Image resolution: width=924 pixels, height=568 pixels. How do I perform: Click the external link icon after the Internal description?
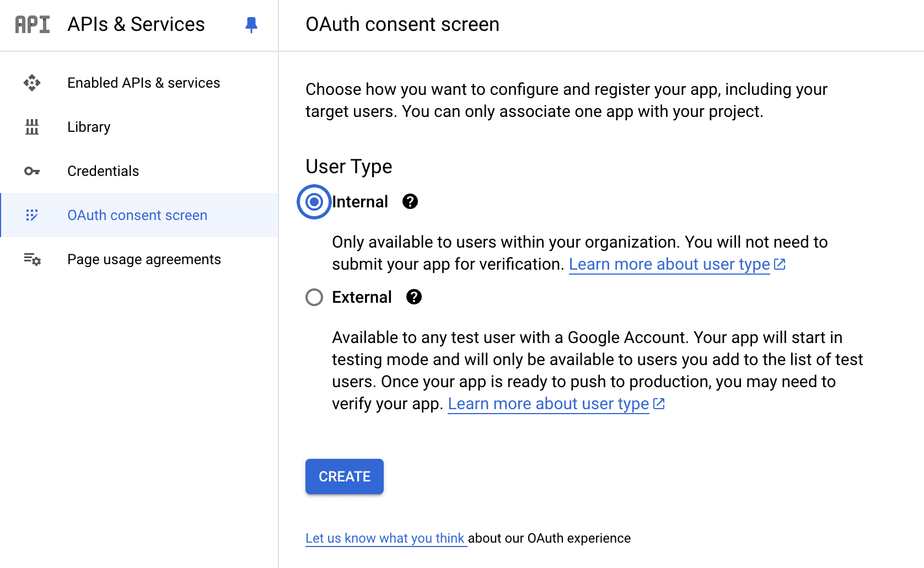click(x=779, y=264)
